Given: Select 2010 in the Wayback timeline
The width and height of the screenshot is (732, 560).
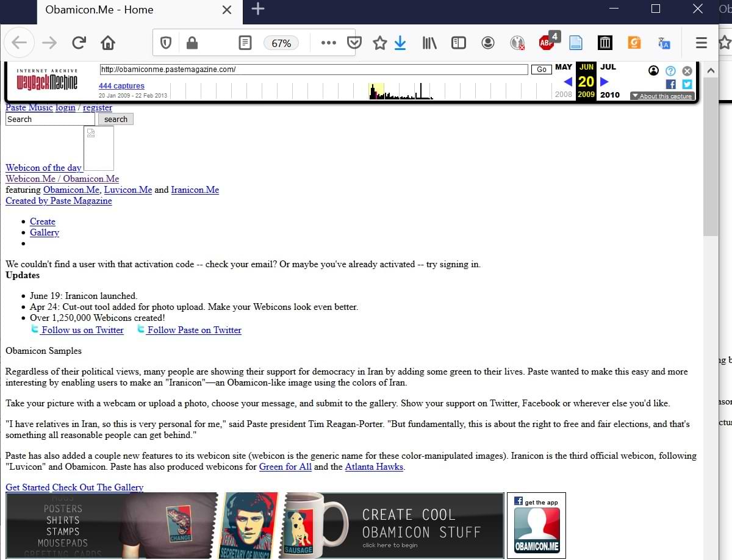Looking at the screenshot, I should (x=609, y=95).
